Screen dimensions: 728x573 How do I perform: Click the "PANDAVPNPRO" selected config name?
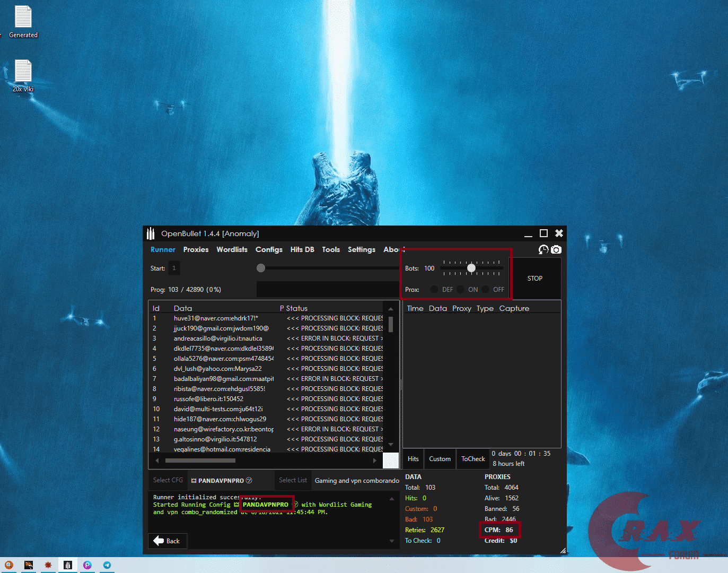pos(221,481)
